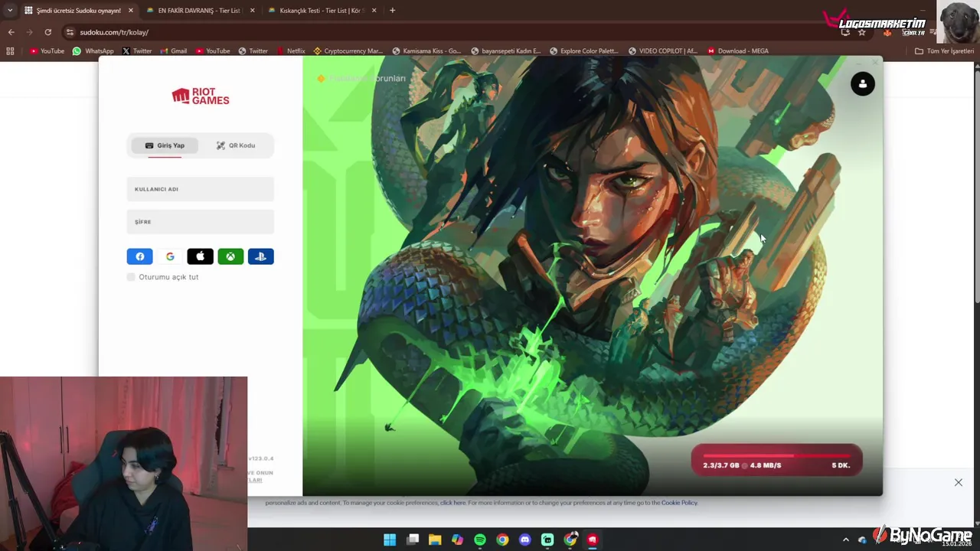Bookmark this page with star icon
The height and width of the screenshot is (551, 980).
(861, 32)
